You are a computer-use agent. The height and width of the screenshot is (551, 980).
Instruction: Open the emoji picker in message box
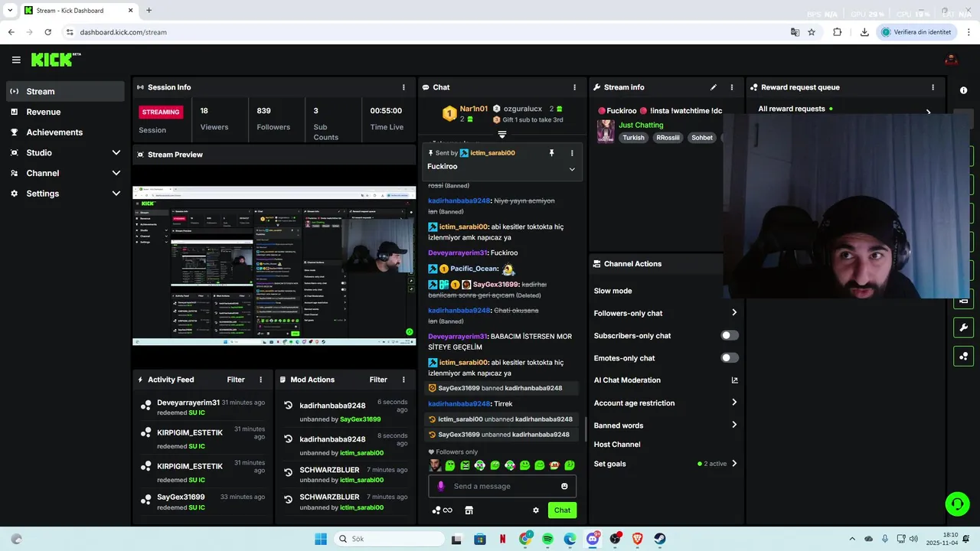(564, 486)
